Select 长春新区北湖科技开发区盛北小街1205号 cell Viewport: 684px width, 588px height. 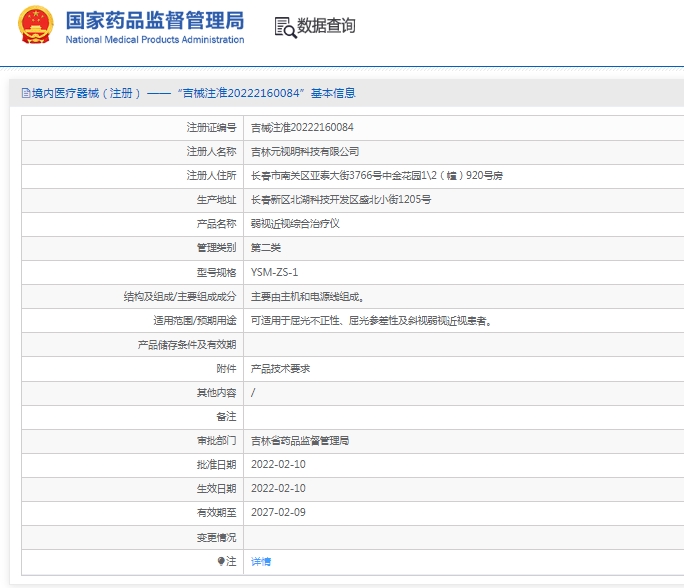pos(341,200)
